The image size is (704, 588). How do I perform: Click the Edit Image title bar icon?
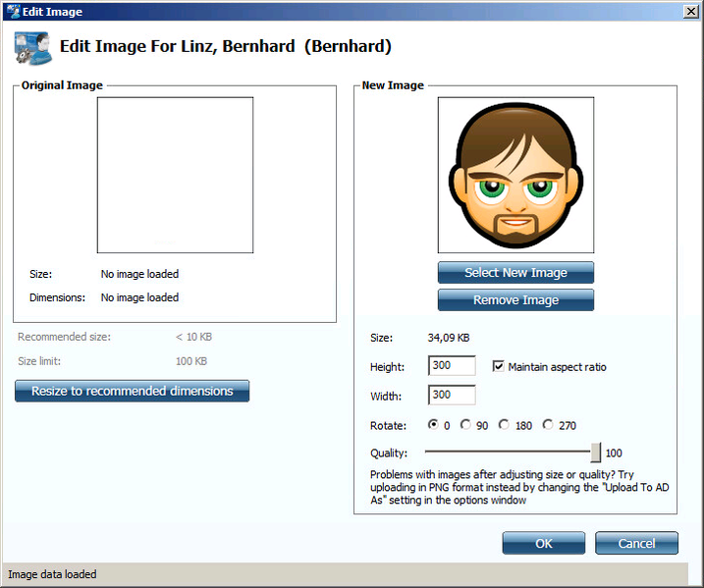point(12,11)
